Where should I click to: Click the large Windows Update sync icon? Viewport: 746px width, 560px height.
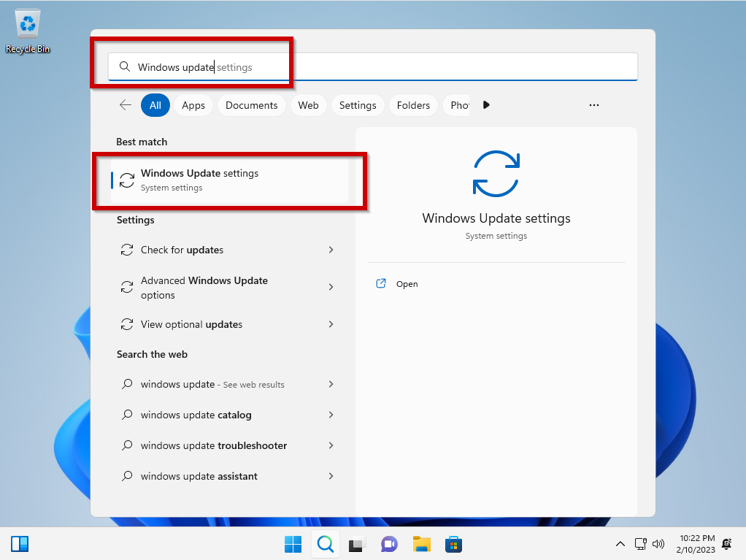[x=496, y=174]
